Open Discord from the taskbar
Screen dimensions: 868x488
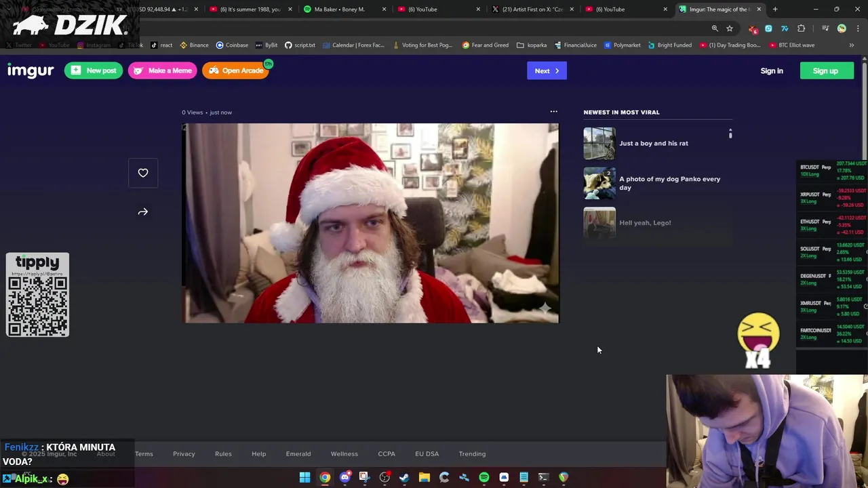[x=344, y=478]
